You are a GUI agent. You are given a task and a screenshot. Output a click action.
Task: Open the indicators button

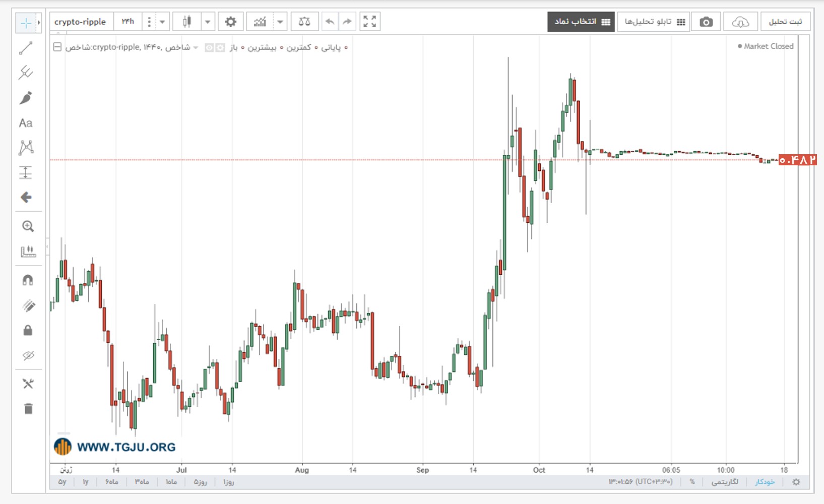(x=260, y=22)
